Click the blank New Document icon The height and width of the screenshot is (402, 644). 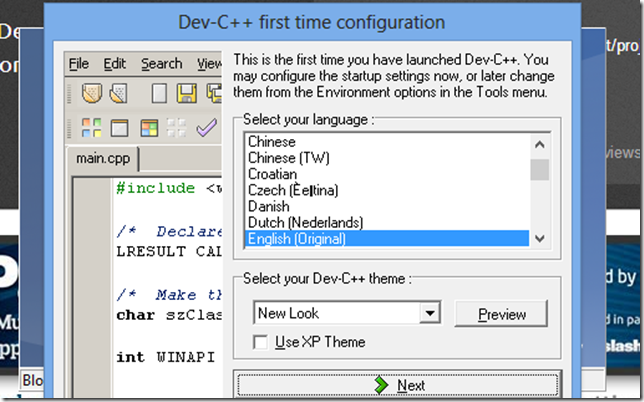click(159, 93)
